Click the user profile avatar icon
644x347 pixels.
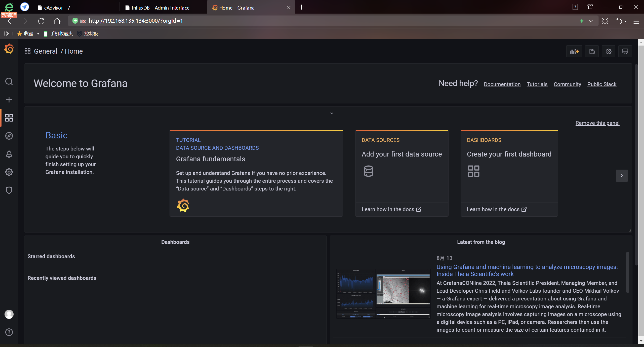pos(9,314)
